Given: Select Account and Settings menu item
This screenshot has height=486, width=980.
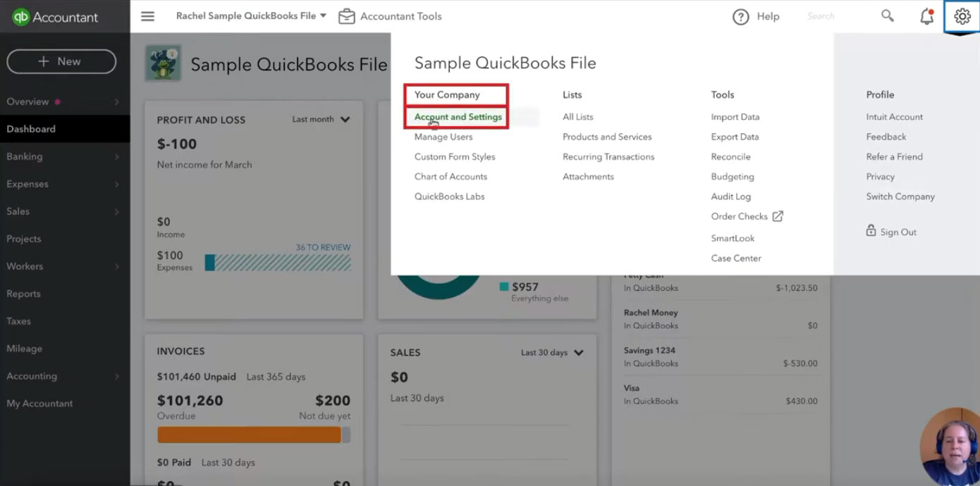Looking at the screenshot, I should (458, 117).
